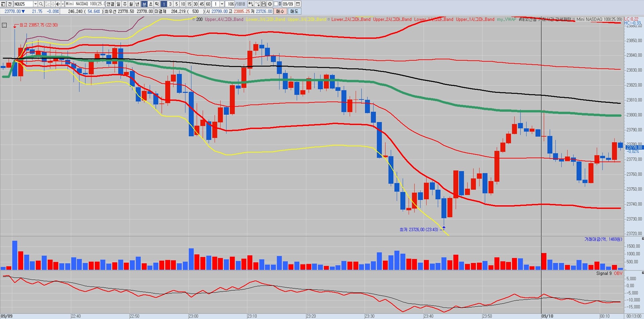Click the Signal 9 indicator label
Screen dimensions: 644x319
604,273
